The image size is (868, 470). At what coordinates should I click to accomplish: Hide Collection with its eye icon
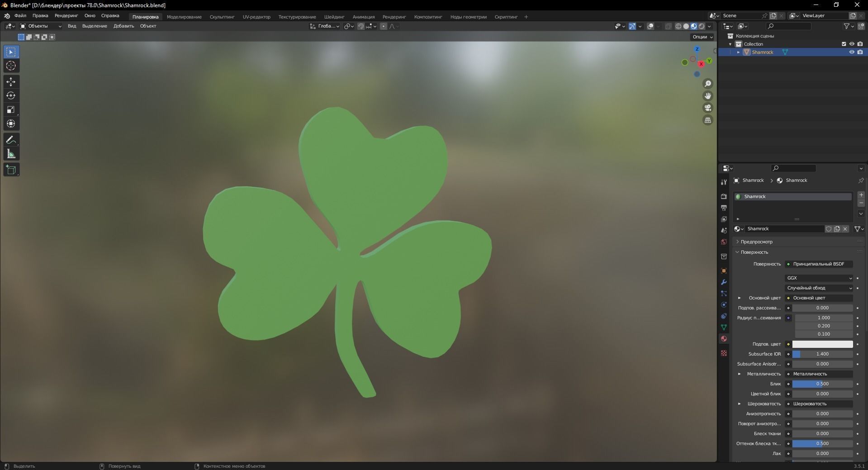coord(852,44)
